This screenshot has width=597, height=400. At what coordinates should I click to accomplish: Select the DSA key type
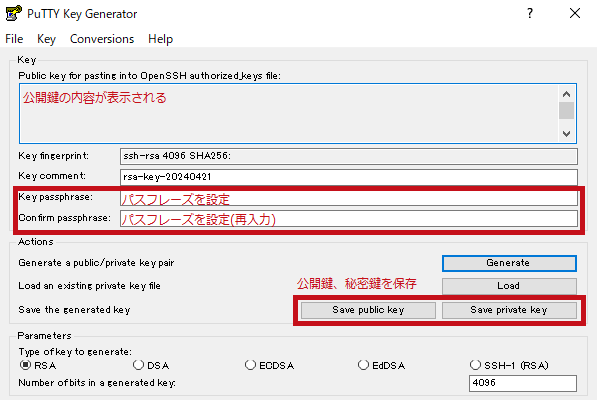[x=138, y=365]
